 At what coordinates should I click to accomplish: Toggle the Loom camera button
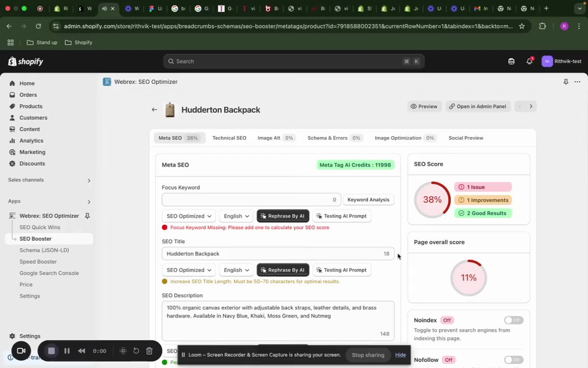[x=21, y=351]
